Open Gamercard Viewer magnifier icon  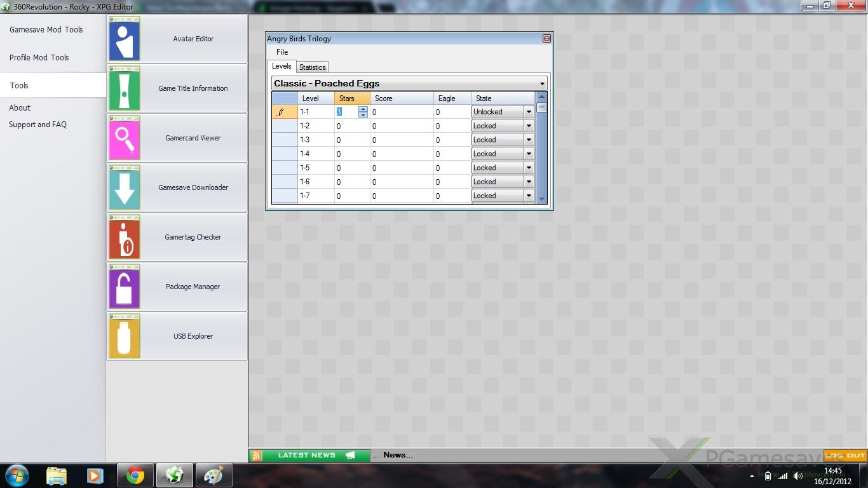pyautogui.click(x=125, y=138)
